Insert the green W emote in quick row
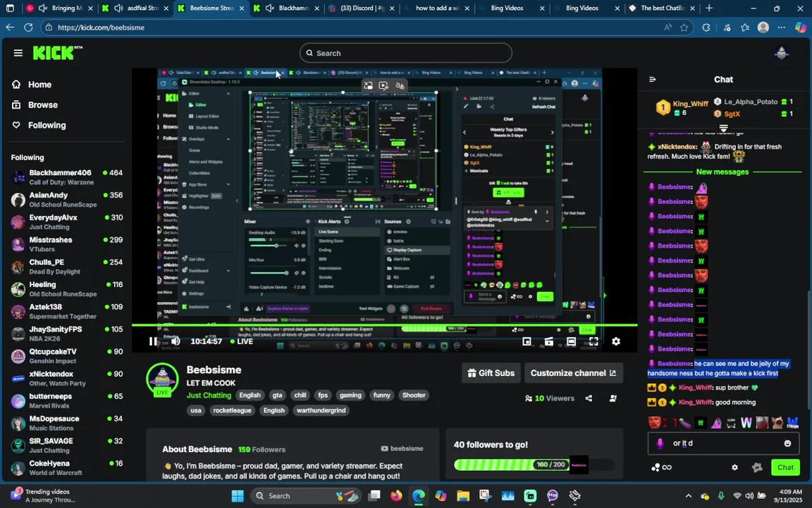Image resolution: width=812 pixels, height=508 pixels. click(700, 423)
